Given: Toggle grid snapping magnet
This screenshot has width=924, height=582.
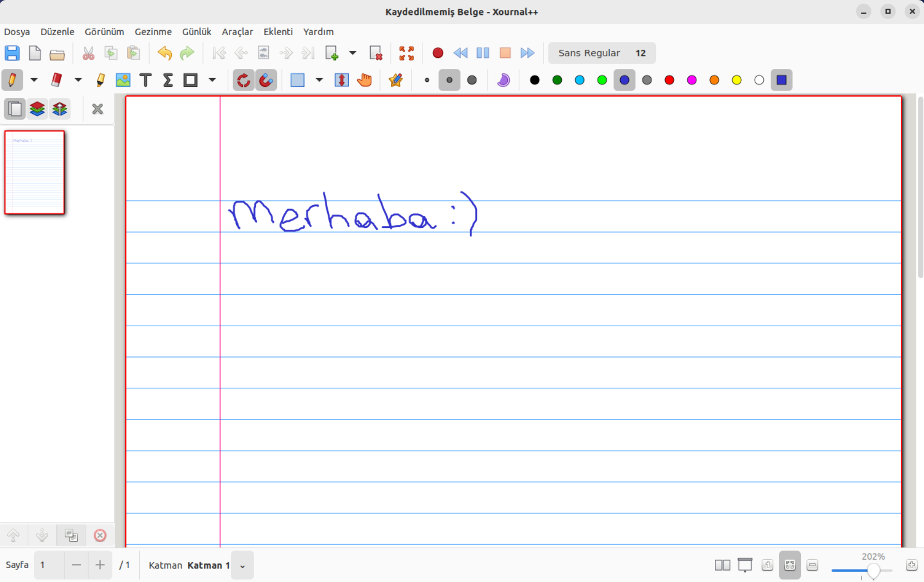Looking at the screenshot, I should coord(266,80).
